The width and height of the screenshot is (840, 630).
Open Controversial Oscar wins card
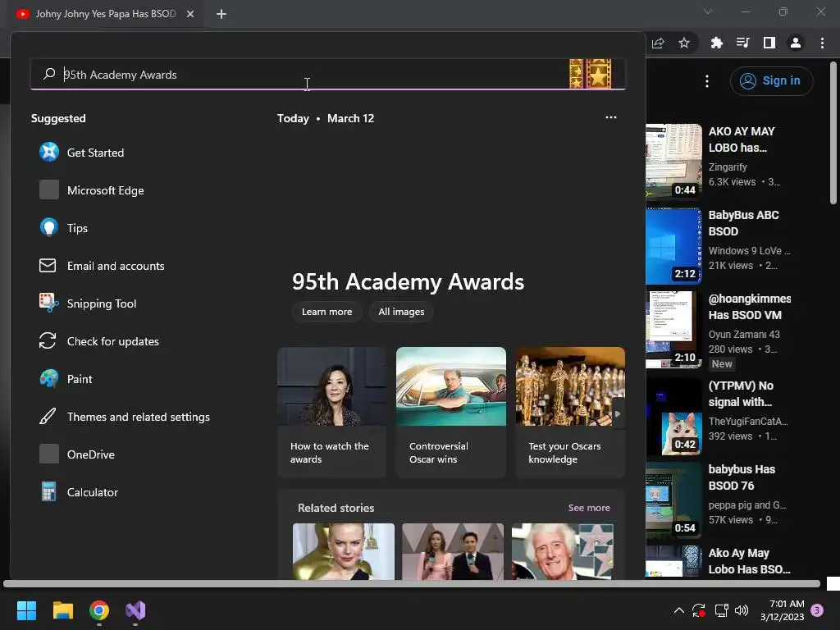coord(451,412)
